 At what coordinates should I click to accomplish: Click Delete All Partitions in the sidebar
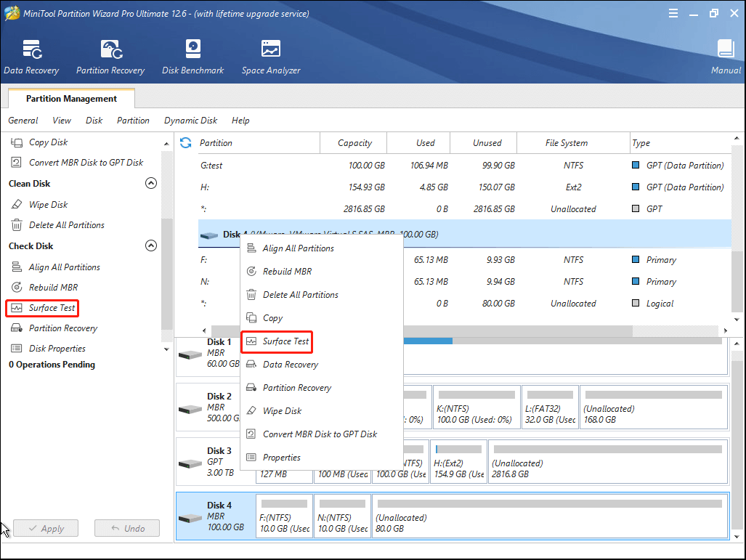tap(57, 225)
